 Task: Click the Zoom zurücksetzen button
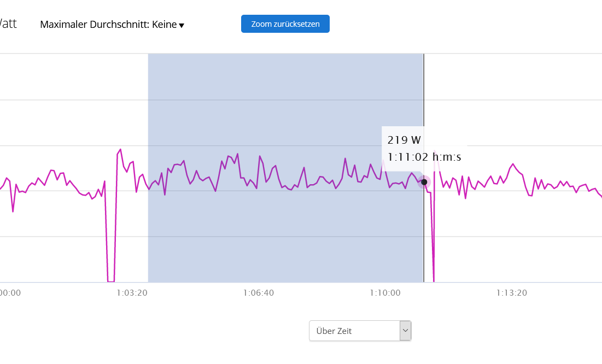(285, 24)
